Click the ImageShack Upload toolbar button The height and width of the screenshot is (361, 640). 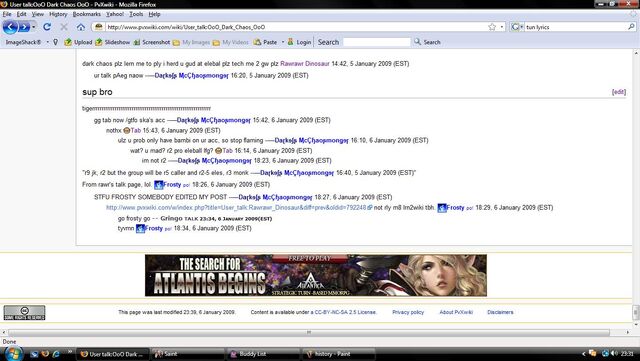point(78,42)
